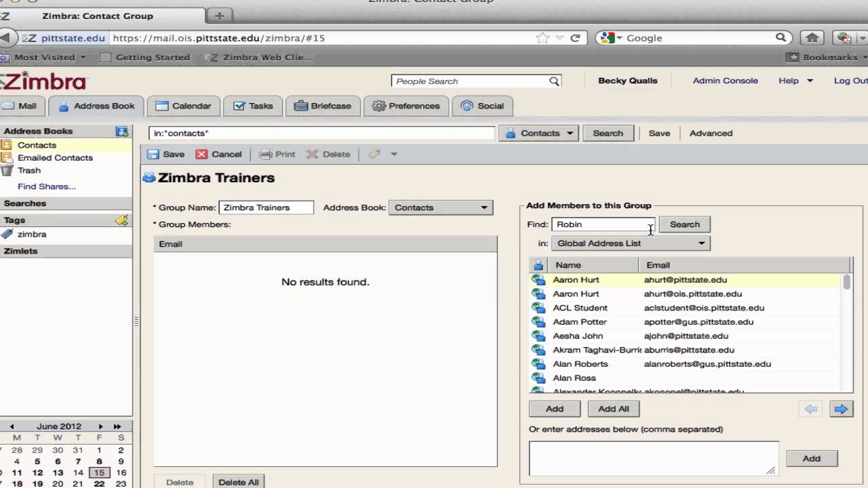
Task: Click the Print toolbar button
Action: tap(277, 155)
